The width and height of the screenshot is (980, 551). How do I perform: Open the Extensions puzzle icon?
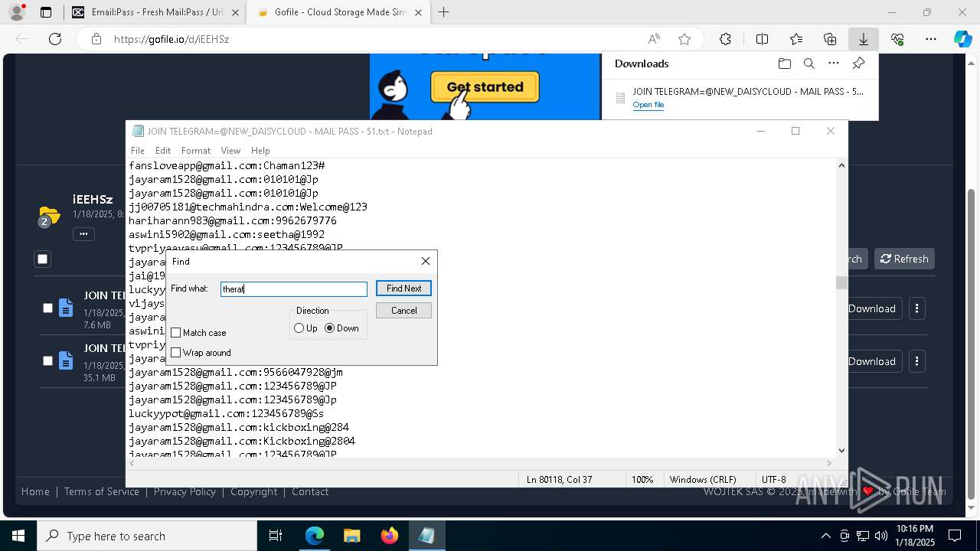pyautogui.click(x=725, y=39)
